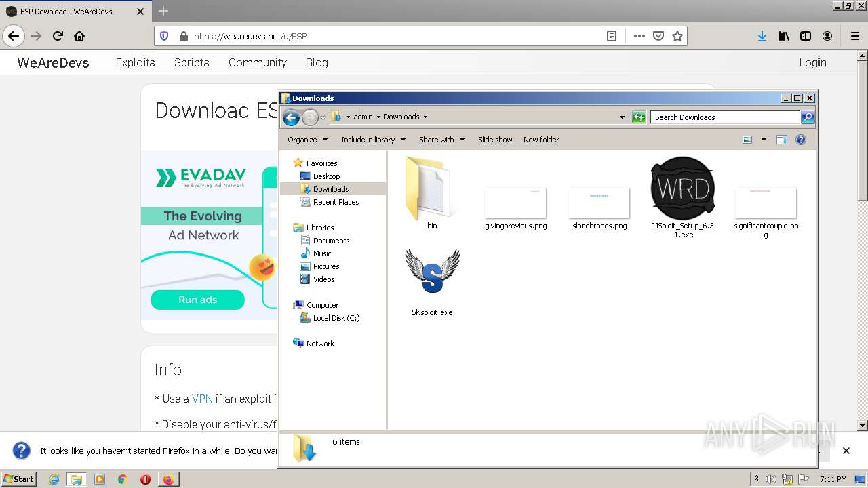
Task: Open Documents library
Action: pyautogui.click(x=325, y=241)
